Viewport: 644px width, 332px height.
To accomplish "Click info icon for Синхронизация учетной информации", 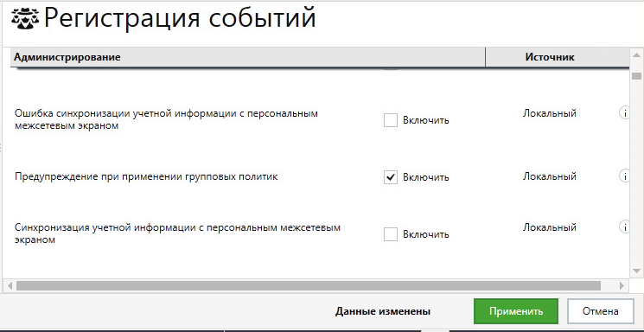I will pyautogui.click(x=624, y=227).
